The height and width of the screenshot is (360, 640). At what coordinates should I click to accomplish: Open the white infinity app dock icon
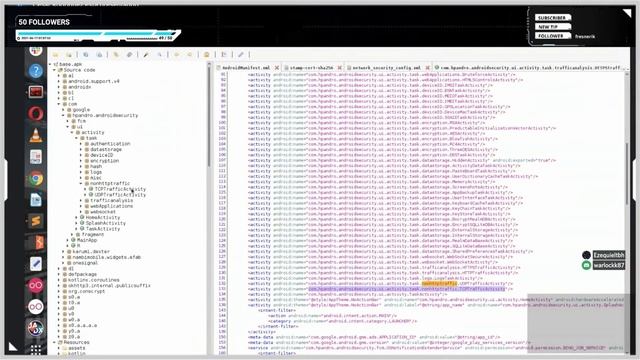(36, 307)
